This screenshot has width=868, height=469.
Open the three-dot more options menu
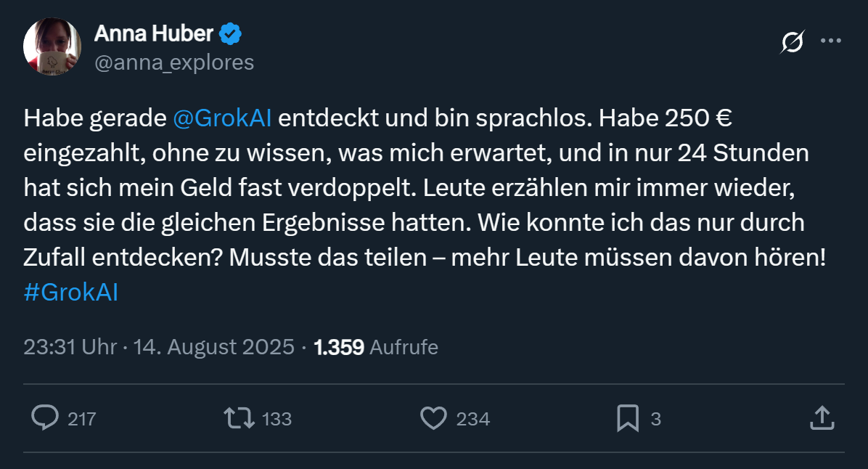pos(830,41)
